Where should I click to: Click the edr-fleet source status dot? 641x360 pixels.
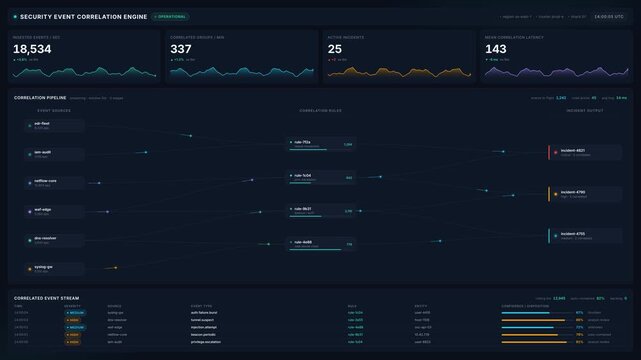[x=29, y=125]
